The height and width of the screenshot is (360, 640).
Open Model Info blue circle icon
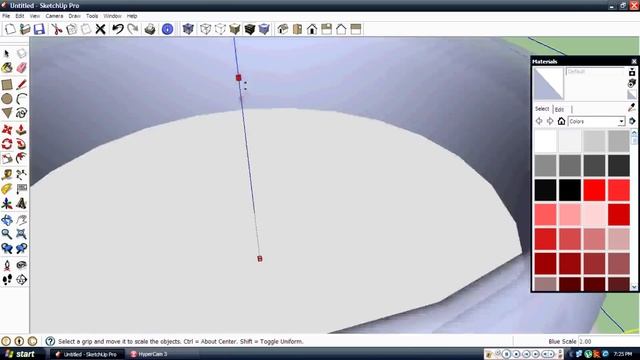[167, 29]
